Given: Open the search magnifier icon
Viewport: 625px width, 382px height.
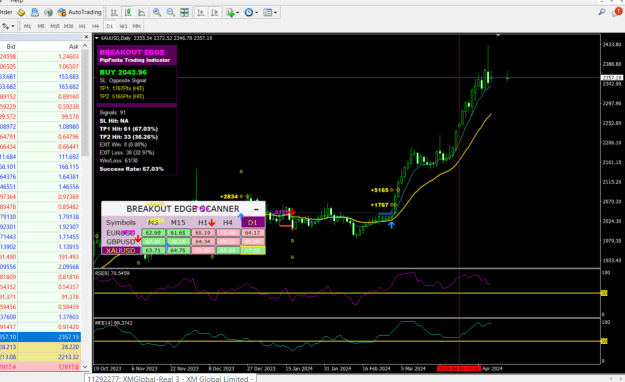Looking at the screenshot, I should [x=601, y=12].
